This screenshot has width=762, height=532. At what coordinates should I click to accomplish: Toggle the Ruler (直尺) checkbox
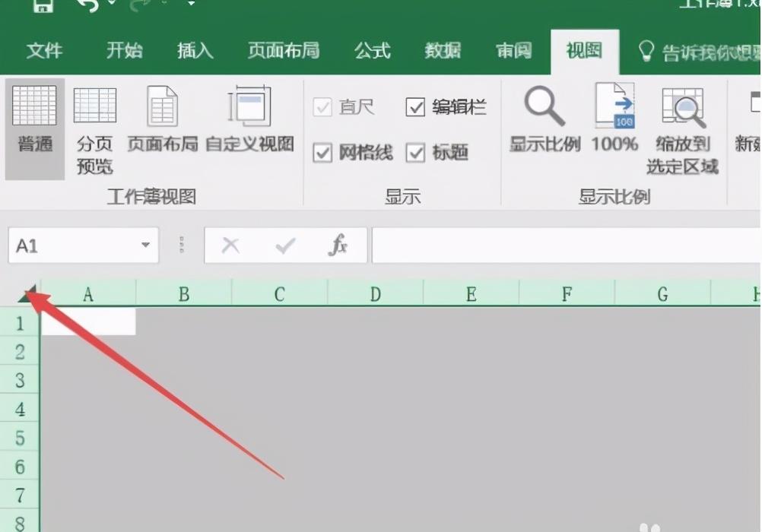coord(322,107)
